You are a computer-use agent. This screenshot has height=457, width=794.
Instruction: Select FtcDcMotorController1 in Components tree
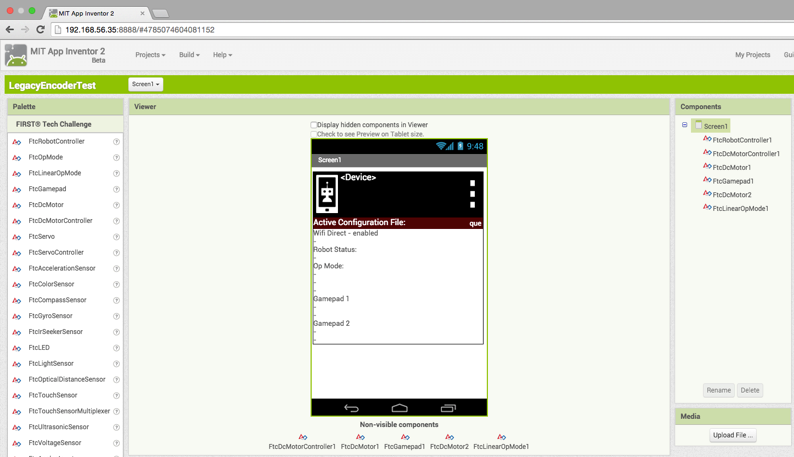pos(746,154)
